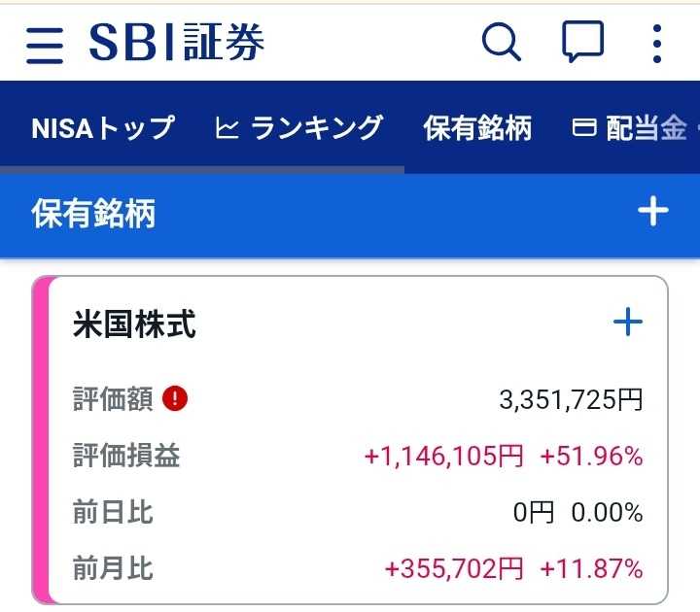Select the ランキング tab
The width and height of the screenshot is (700, 612).
tap(316, 128)
